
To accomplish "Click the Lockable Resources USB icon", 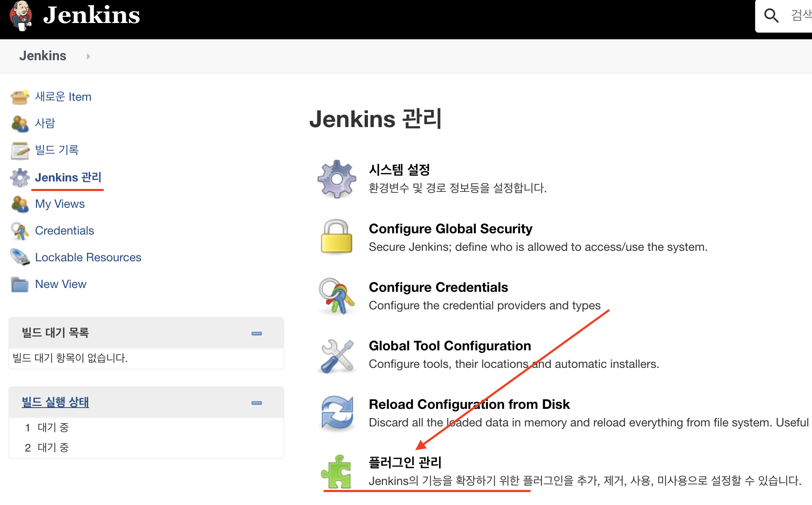I will (x=20, y=258).
